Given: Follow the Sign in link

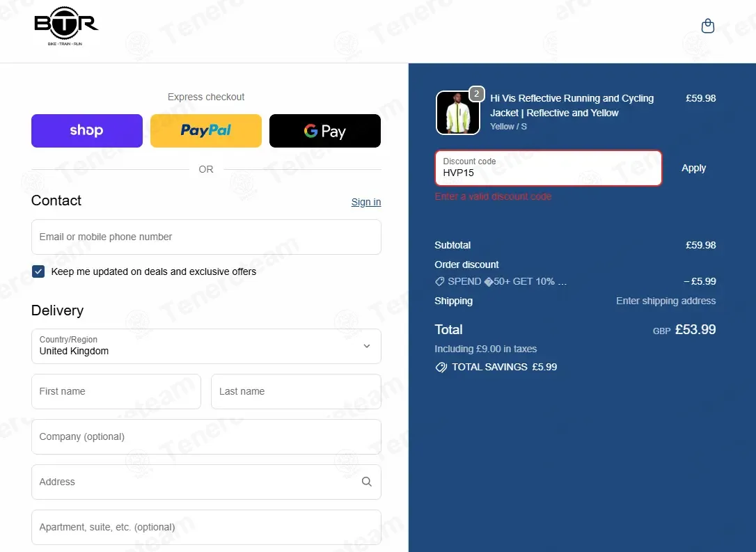Looking at the screenshot, I should 366,202.
